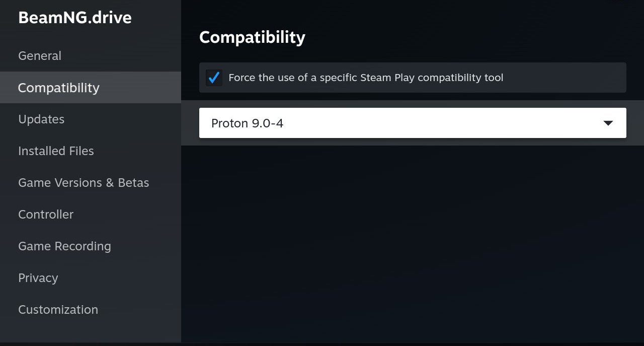The image size is (644, 346).
Task: Click the Compatibility page heading
Action: [x=252, y=37]
